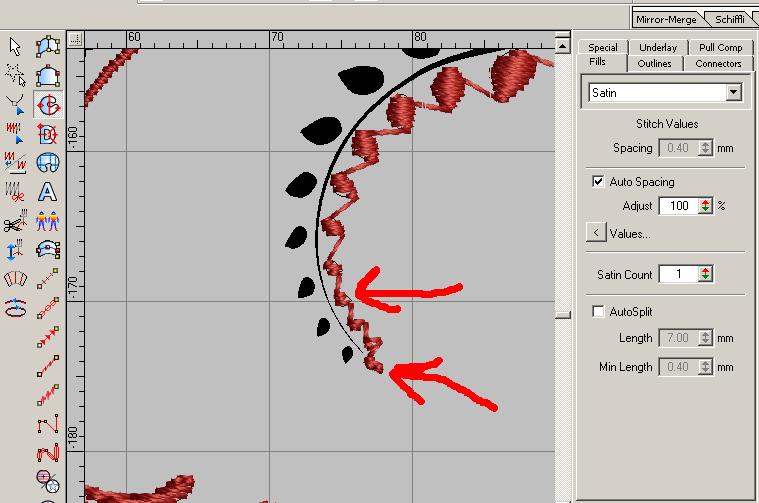Switch to the Mirror-Merge tab
This screenshot has width=759, height=503.
[666, 19]
